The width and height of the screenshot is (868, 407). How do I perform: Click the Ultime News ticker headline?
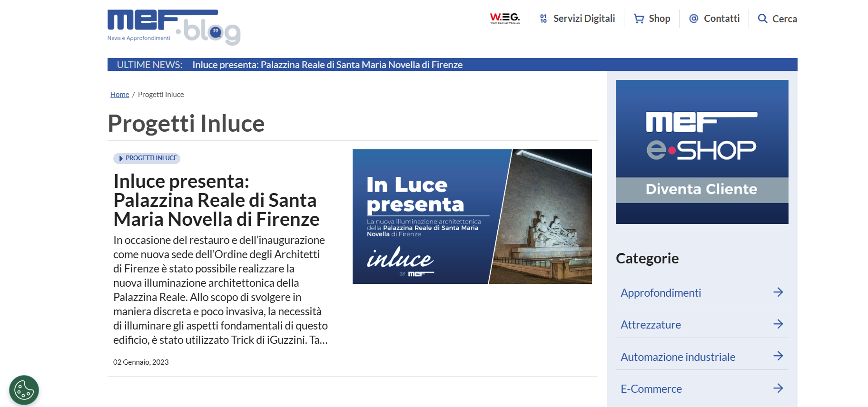click(x=327, y=65)
